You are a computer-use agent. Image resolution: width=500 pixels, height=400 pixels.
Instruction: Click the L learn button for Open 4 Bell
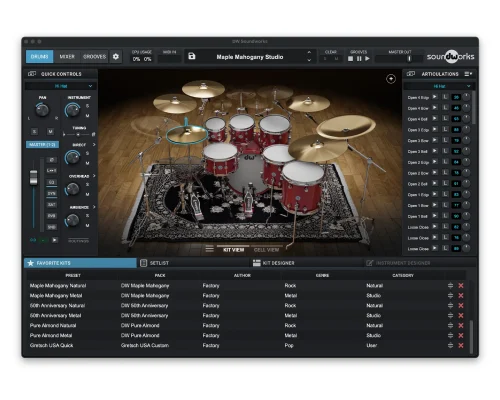pyautogui.click(x=445, y=118)
